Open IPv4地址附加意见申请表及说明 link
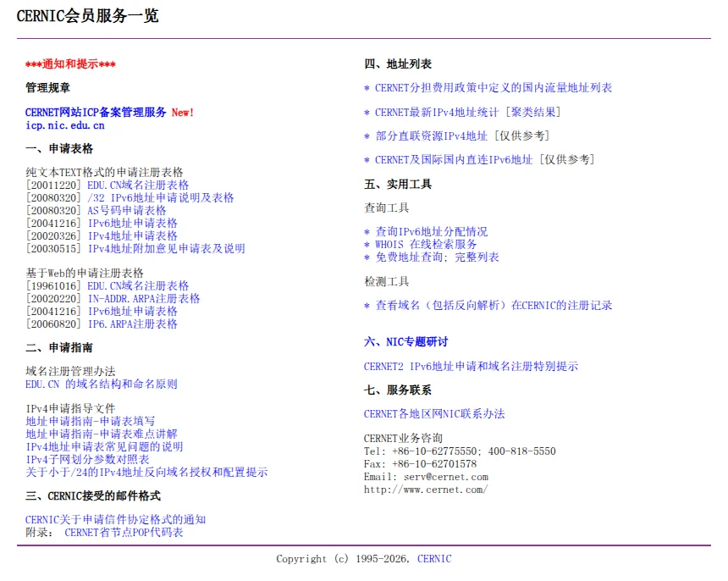This screenshot has width=728, height=581. 167,248
